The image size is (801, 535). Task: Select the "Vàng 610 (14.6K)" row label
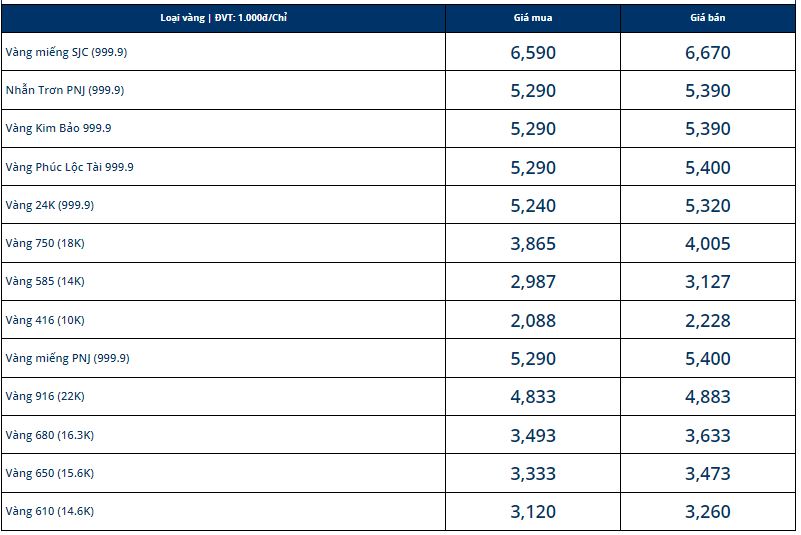[x=49, y=511]
